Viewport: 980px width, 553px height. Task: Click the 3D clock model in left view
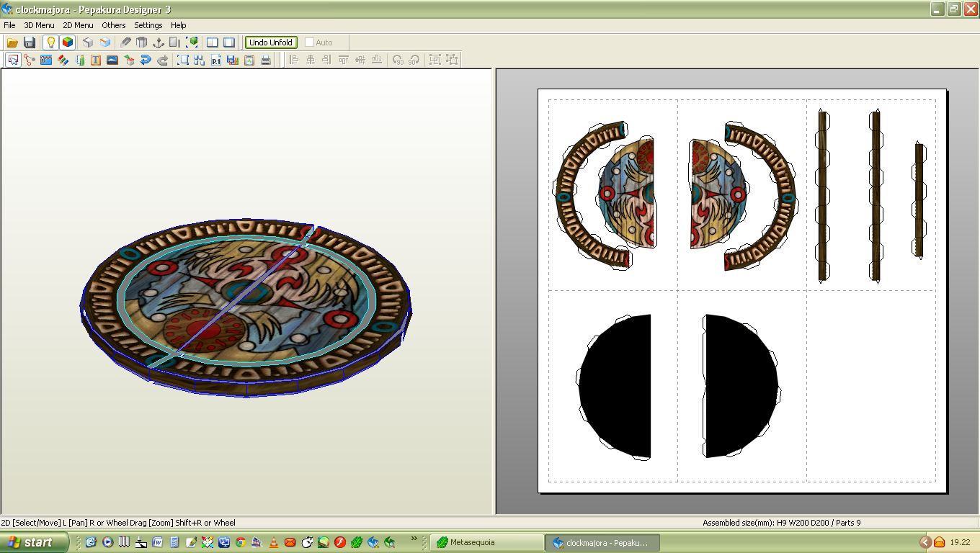point(245,308)
